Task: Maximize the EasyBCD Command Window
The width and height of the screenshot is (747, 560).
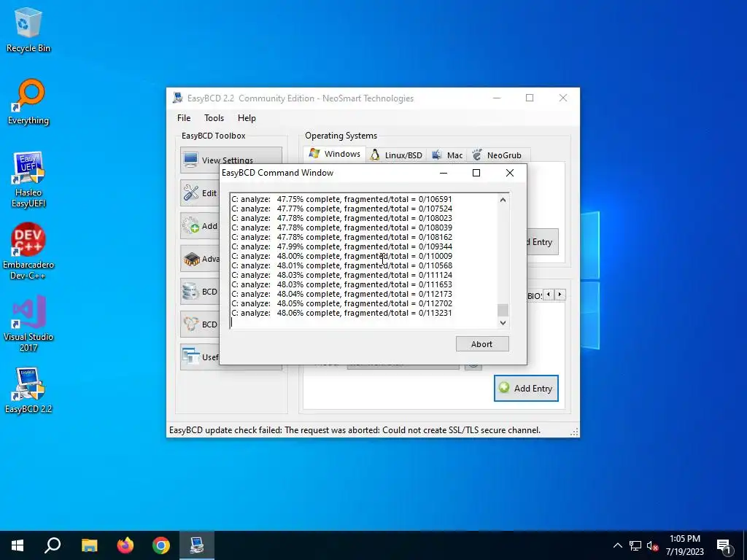Action: [x=476, y=173]
